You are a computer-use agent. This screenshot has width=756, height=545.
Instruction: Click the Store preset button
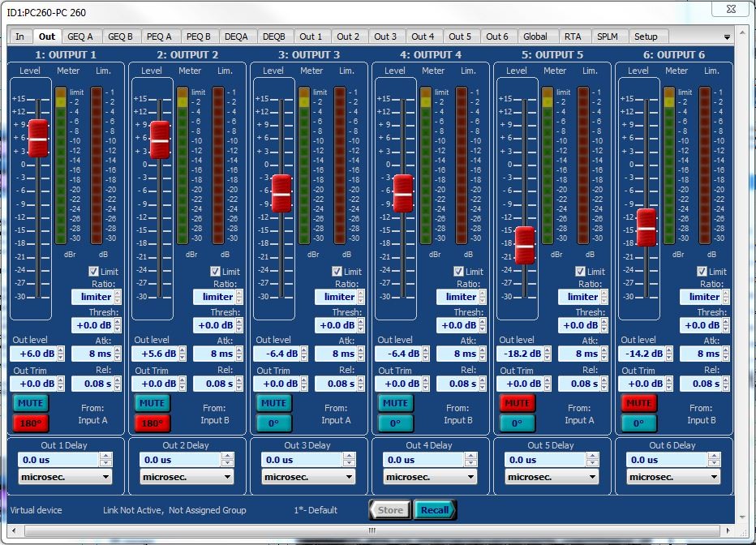click(x=390, y=510)
